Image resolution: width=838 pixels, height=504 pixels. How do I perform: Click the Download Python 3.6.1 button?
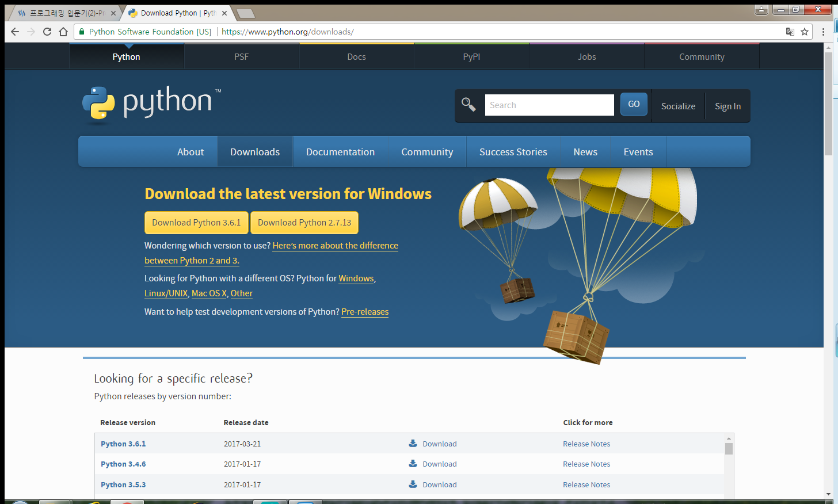tap(196, 223)
